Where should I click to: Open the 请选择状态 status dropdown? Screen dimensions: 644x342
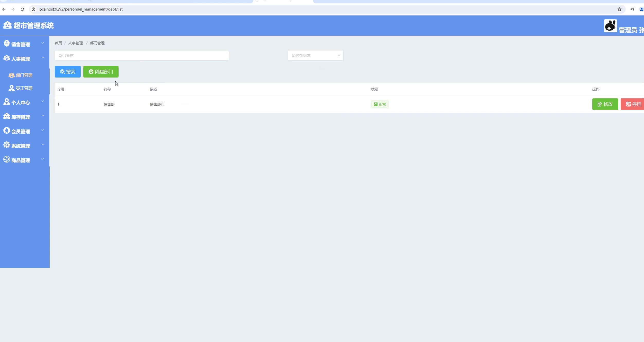(x=315, y=55)
